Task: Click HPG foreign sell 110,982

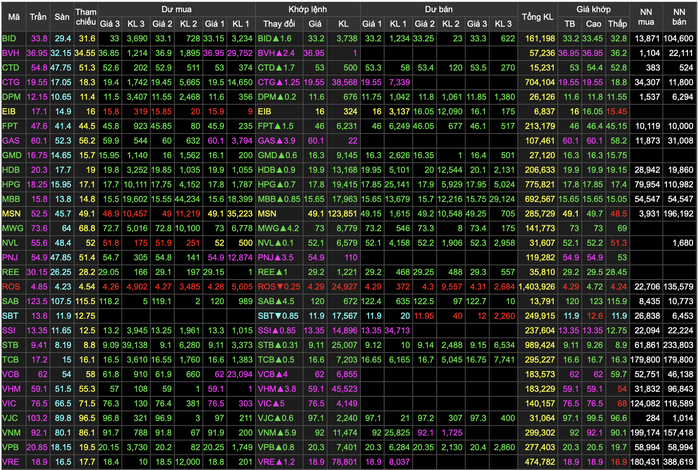Action: pyautogui.click(x=678, y=184)
